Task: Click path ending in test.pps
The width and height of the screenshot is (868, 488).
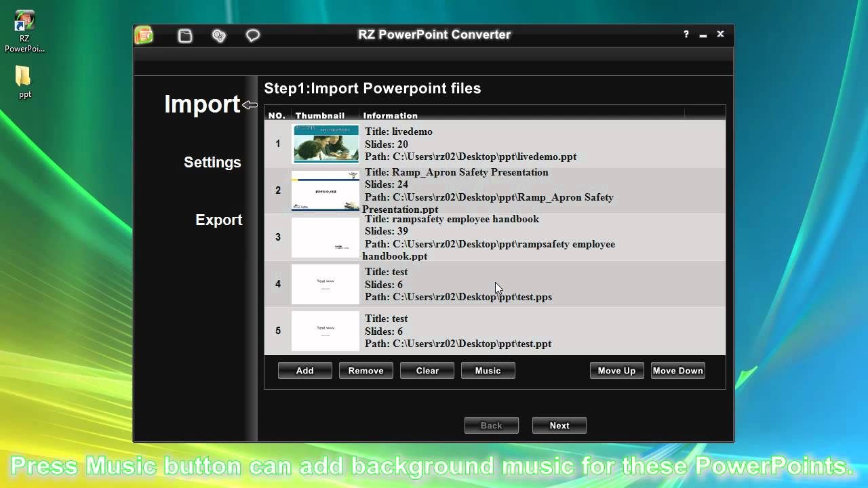Action: [x=458, y=297]
